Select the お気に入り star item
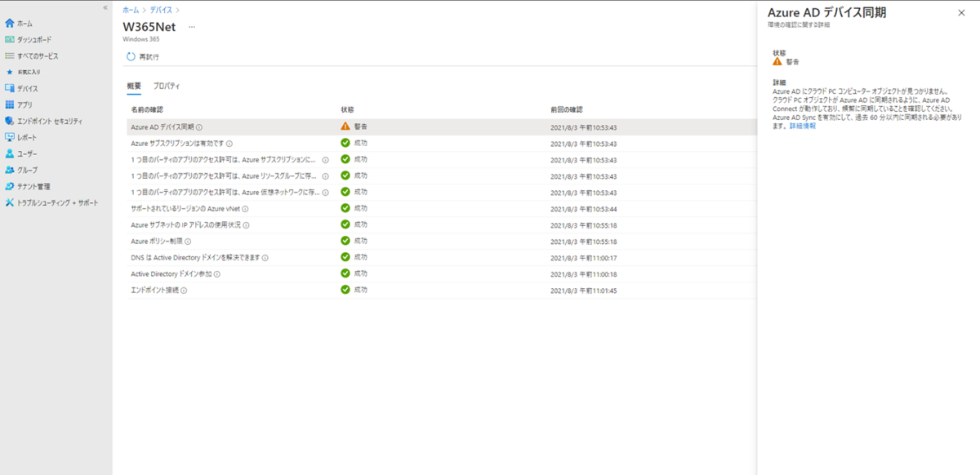Image resolution: width=980 pixels, height=475 pixels. (x=24, y=72)
